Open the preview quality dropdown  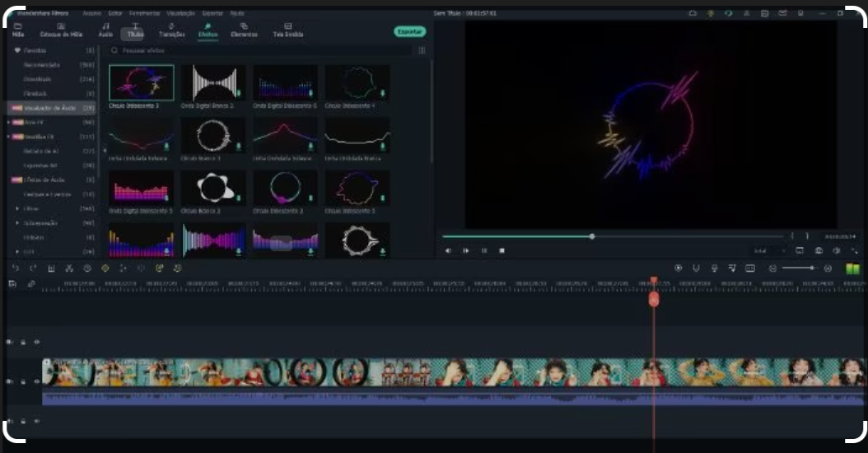(x=770, y=250)
